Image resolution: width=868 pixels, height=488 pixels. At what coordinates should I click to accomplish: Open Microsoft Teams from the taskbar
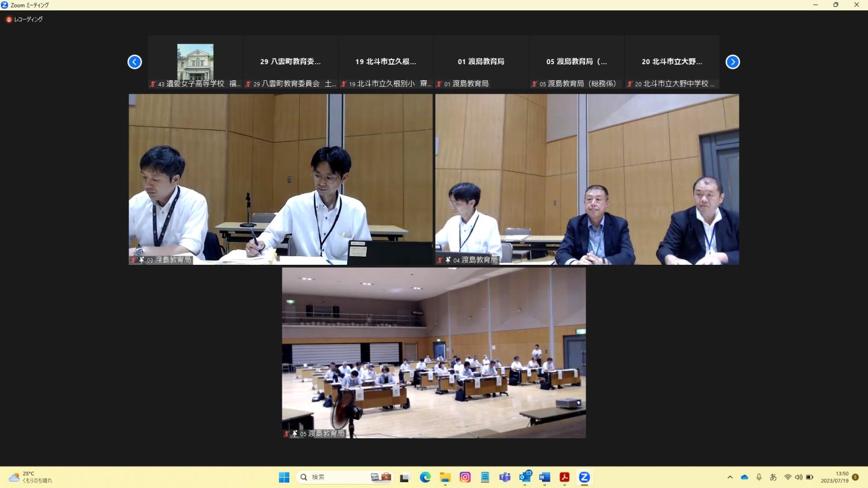(505, 477)
